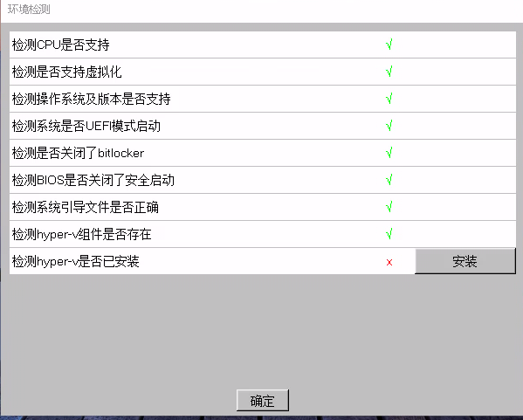Click the check mark for UEFI模式启动
The image size is (523, 420).
(389, 126)
